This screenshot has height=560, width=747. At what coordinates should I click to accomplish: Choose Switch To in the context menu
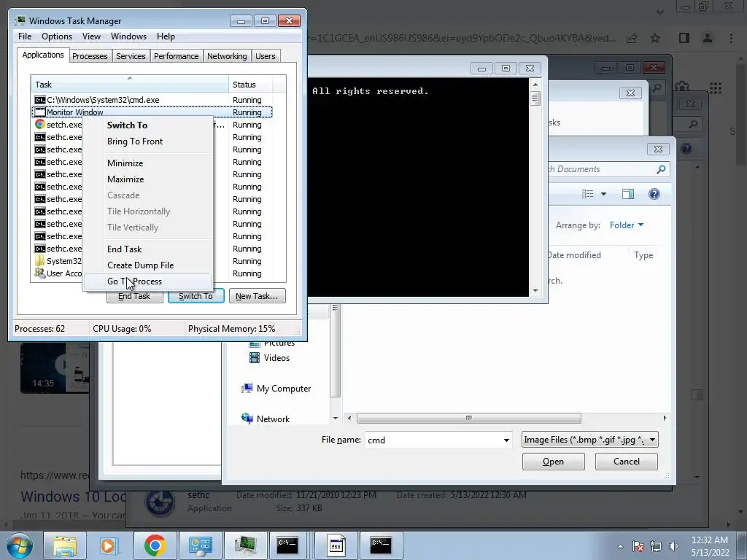coord(147,125)
